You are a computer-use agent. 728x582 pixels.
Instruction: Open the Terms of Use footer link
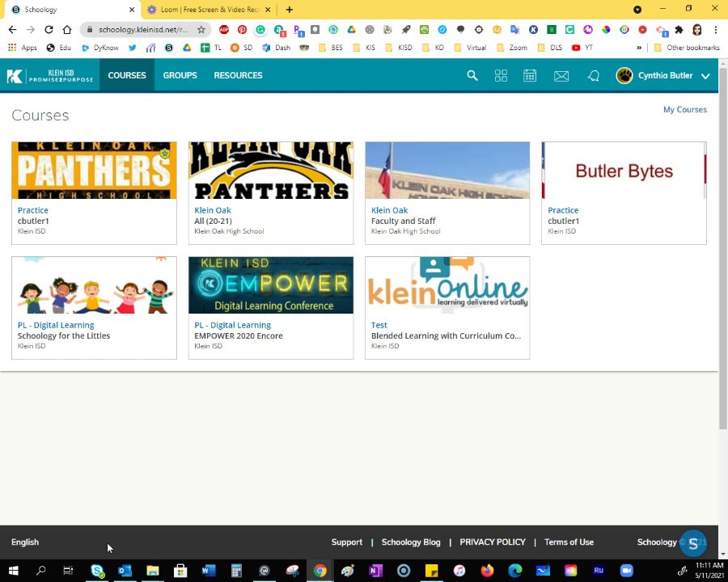tap(569, 542)
